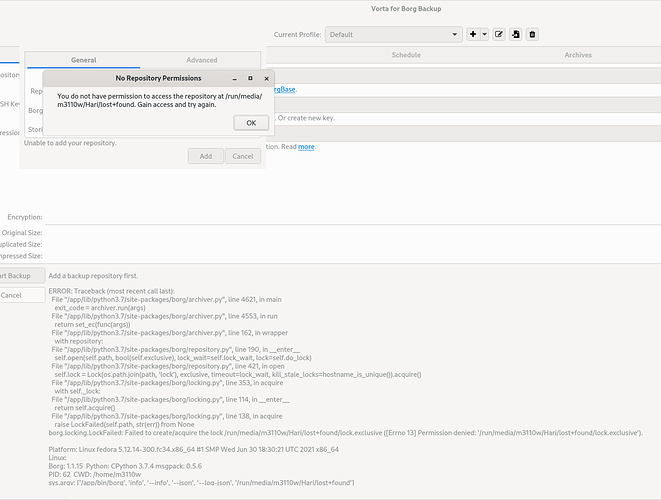Export profile using the export icon
Image resolution: width=661 pixels, height=500 pixels.
(x=516, y=35)
